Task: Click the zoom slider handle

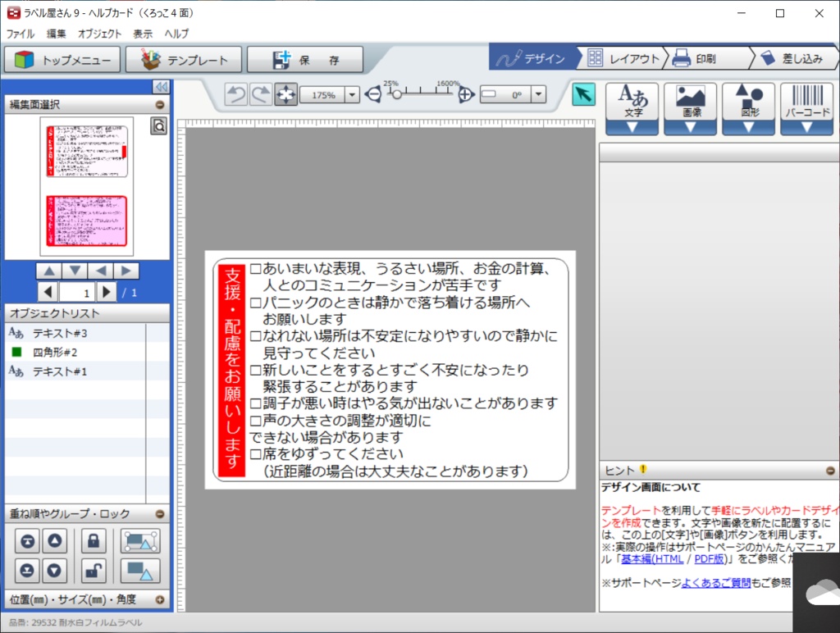Action: pos(396,95)
